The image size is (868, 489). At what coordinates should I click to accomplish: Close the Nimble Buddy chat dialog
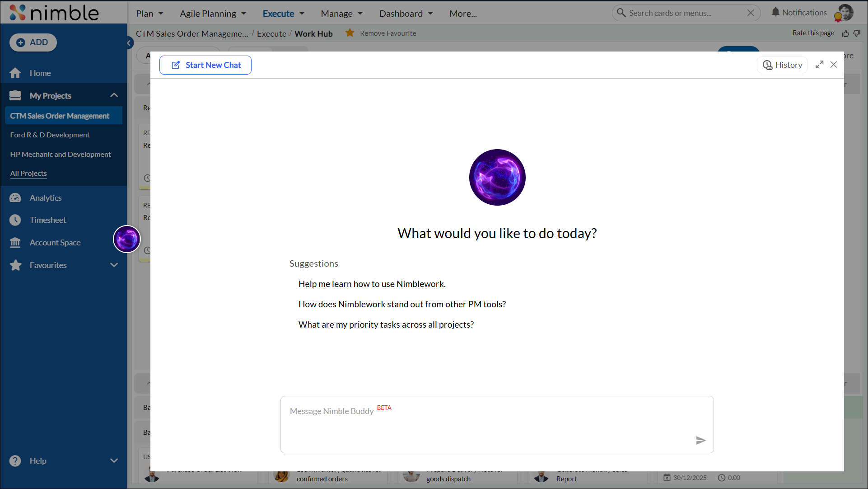[x=834, y=65]
